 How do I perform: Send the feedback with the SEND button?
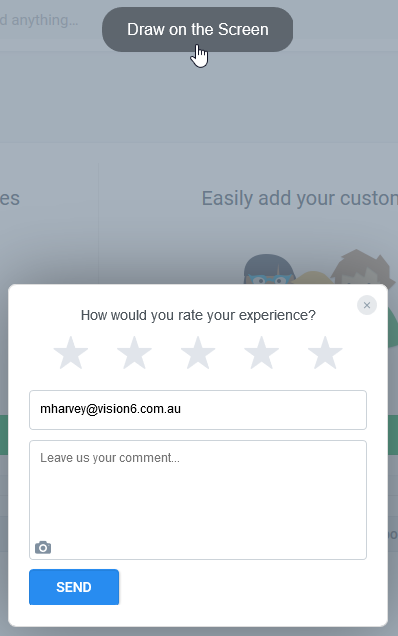pos(74,587)
